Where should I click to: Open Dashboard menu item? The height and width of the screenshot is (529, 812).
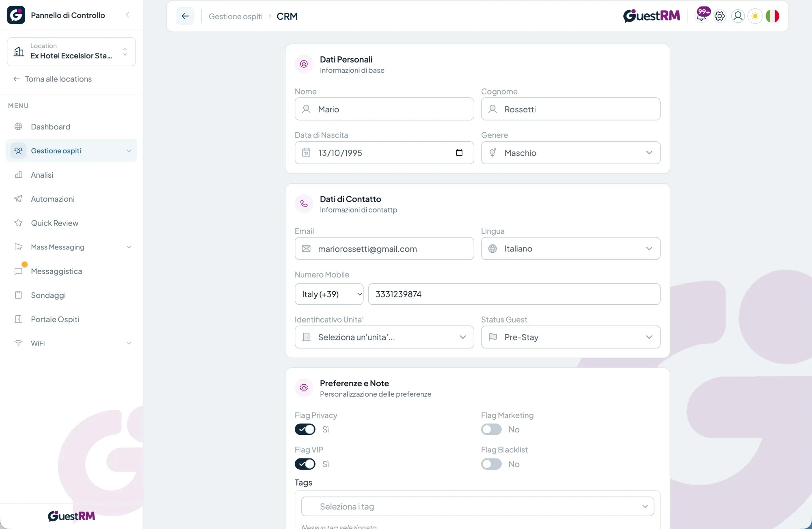click(x=71, y=127)
